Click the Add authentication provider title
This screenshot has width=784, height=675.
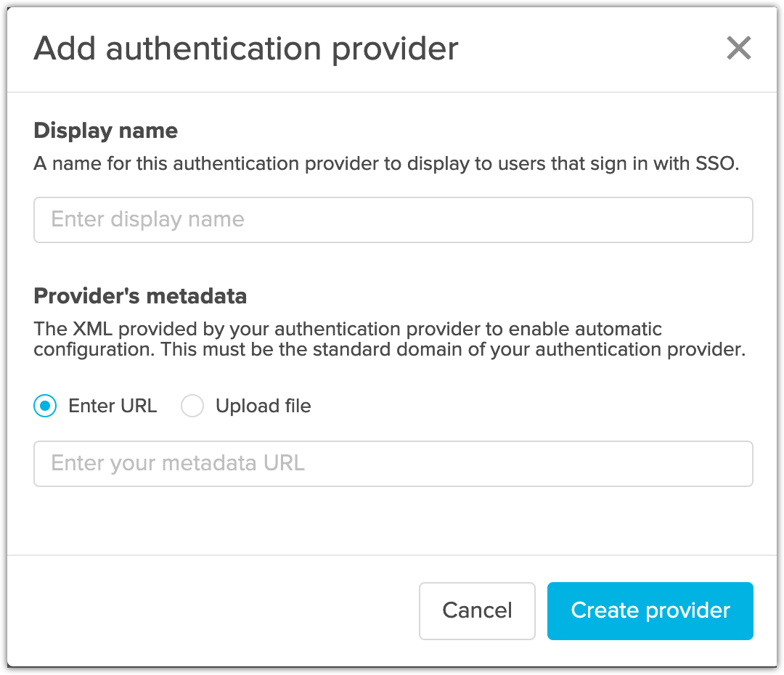pos(245,48)
